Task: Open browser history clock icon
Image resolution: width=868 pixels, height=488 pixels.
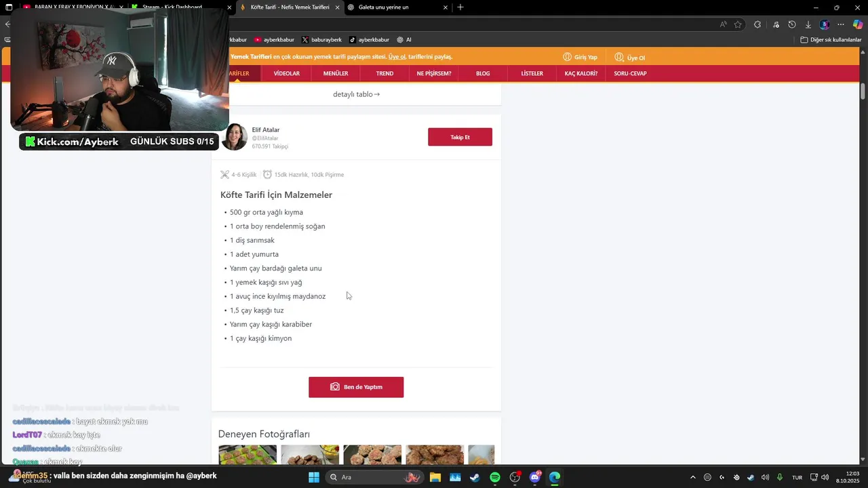Action: tap(792, 24)
